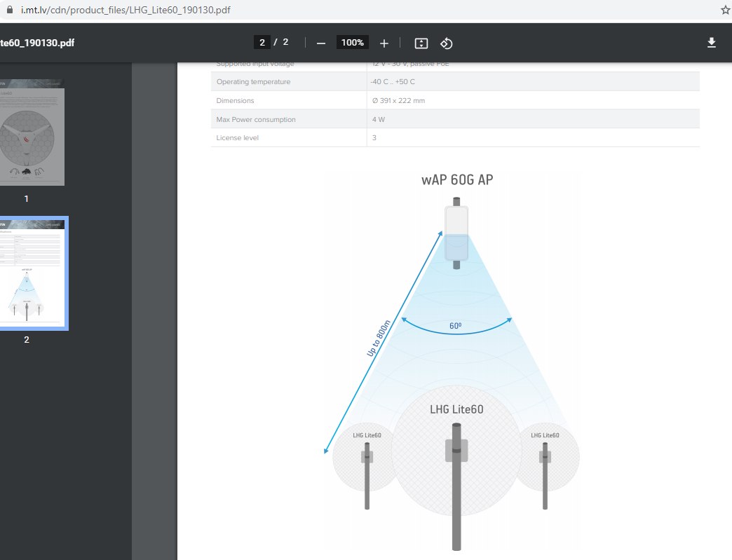The width and height of the screenshot is (732, 560).
Task: Click the 'Ø 391 x 222 mm' value
Action: (x=398, y=100)
